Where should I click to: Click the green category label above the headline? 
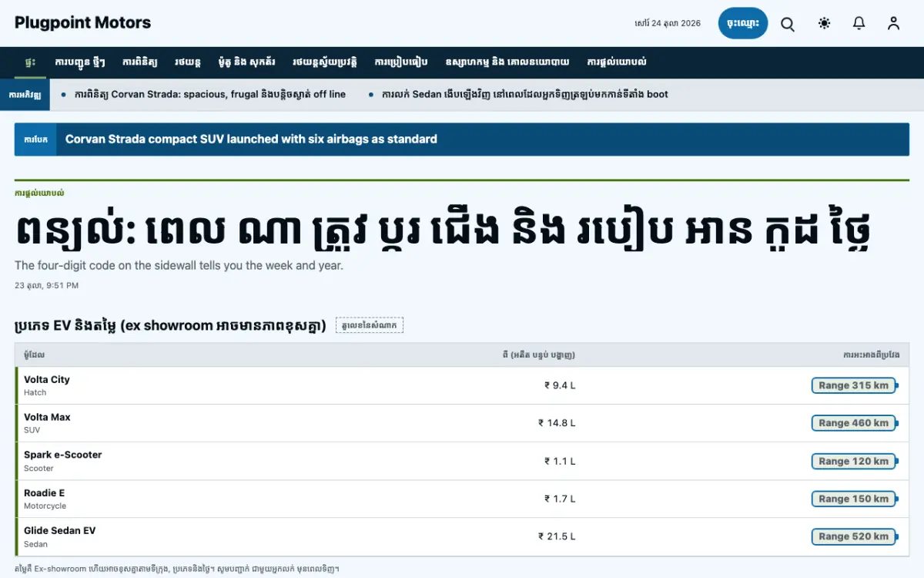pyautogui.click(x=39, y=193)
